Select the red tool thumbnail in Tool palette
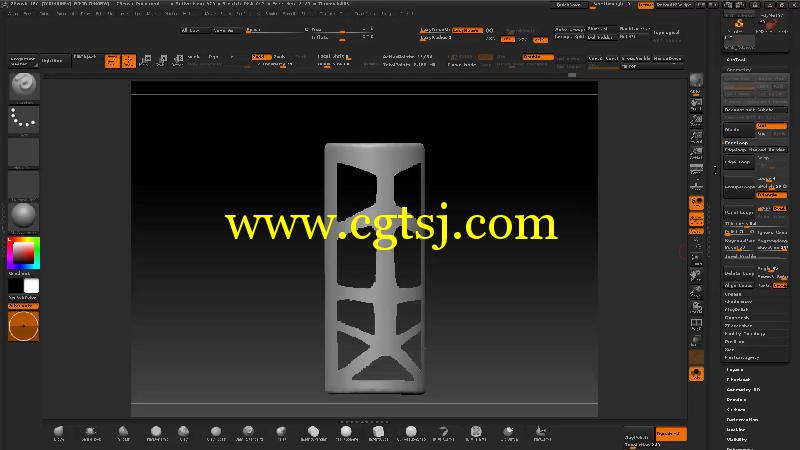Screen dimensions: 800x450 771,25
